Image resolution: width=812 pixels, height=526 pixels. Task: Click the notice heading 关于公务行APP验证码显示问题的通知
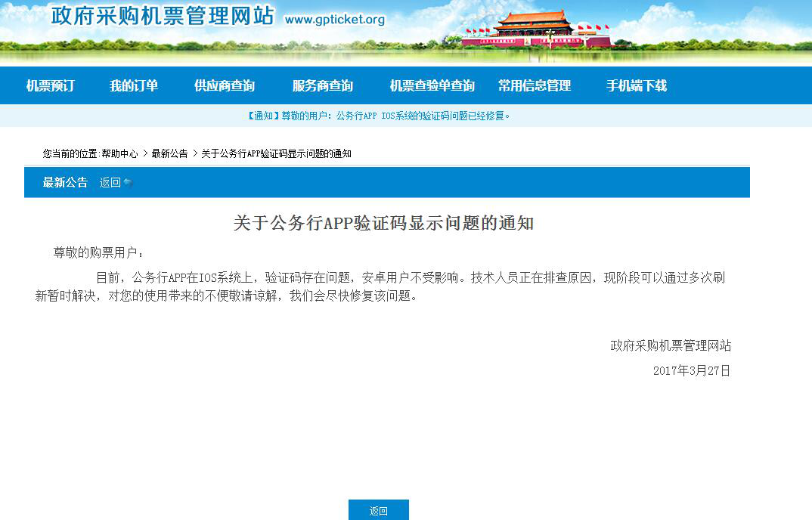tap(387, 223)
